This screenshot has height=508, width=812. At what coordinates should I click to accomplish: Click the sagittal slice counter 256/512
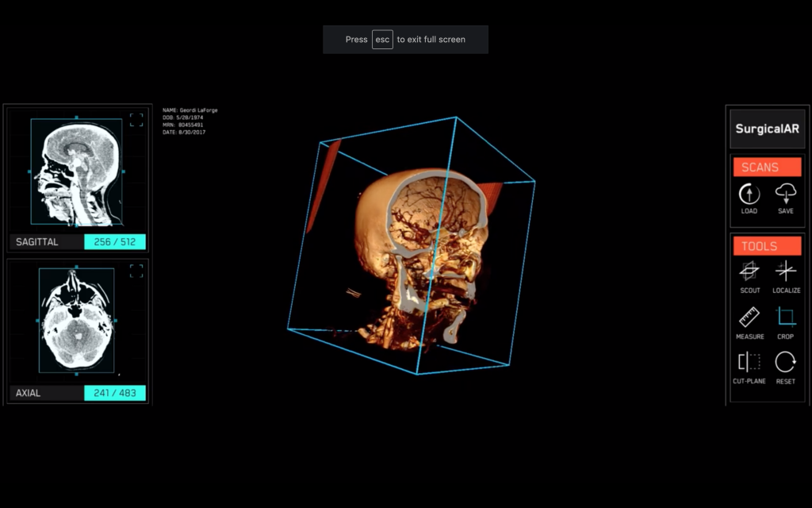click(114, 241)
